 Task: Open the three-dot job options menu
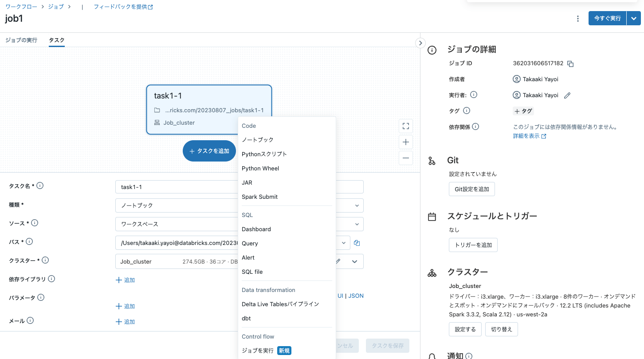click(577, 19)
